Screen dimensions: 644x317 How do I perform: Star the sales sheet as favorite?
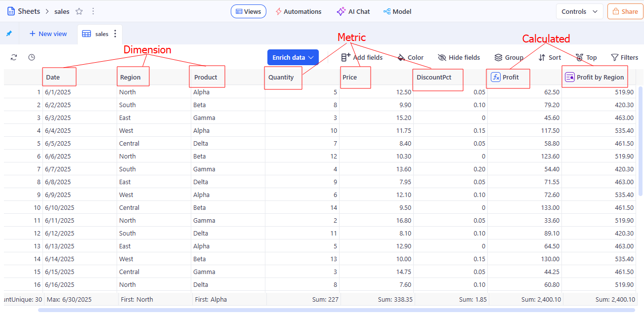(x=79, y=11)
